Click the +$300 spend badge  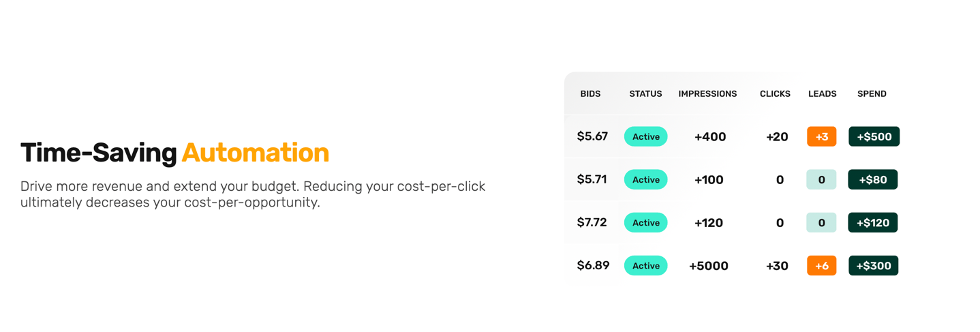pos(873,266)
